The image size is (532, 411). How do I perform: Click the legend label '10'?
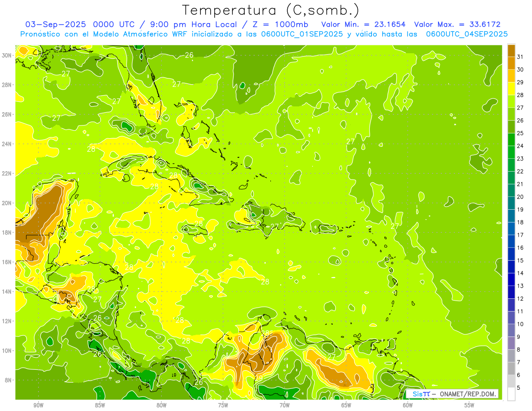520,324
